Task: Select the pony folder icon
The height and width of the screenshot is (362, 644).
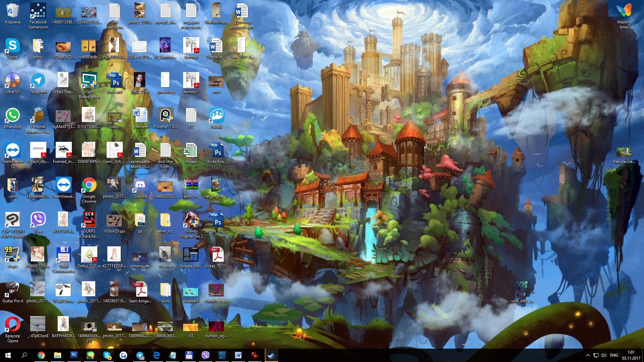Action: [38, 49]
